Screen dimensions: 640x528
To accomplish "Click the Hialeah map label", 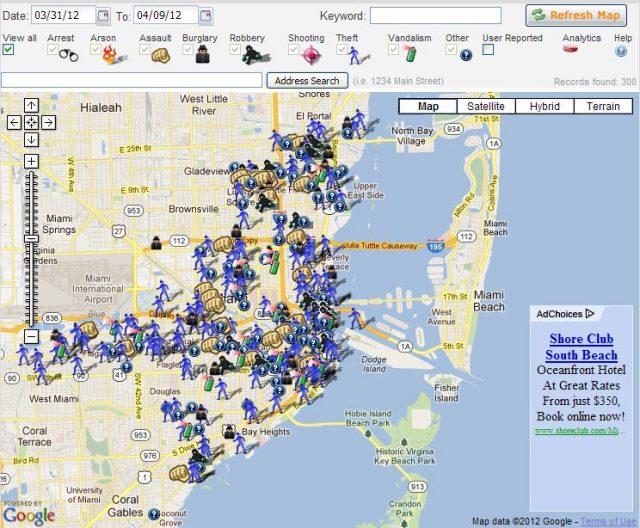I will 101,108.
